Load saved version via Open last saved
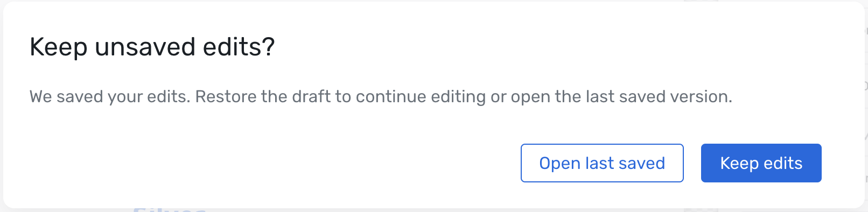Viewport: 868px width, 212px height. click(602, 163)
